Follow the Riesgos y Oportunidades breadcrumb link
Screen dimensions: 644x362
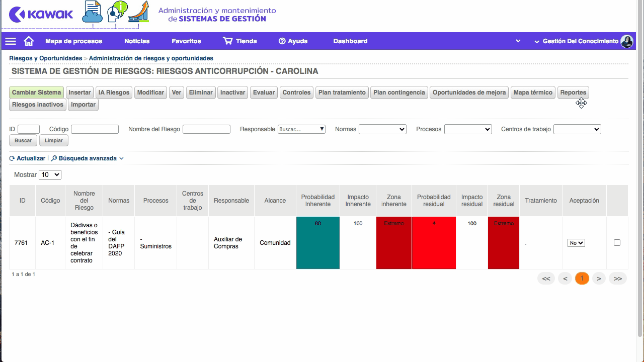pos(45,58)
